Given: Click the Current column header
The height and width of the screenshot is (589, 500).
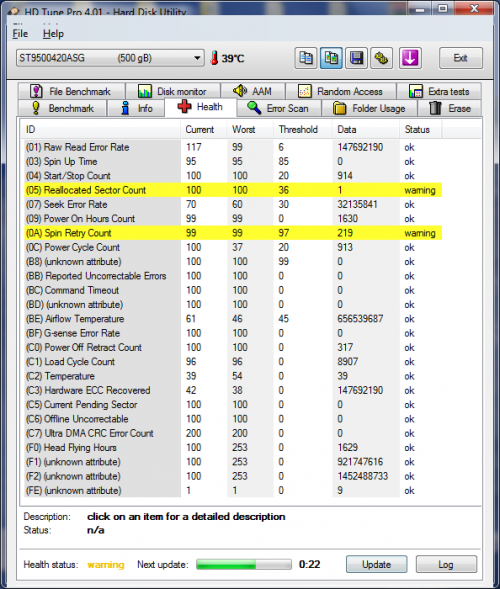Looking at the screenshot, I should [204, 130].
